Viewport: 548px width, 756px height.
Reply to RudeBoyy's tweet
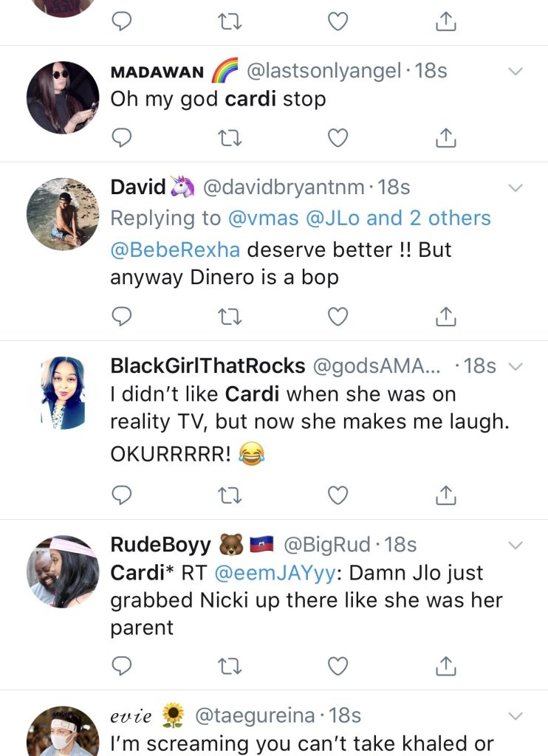[122, 667]
